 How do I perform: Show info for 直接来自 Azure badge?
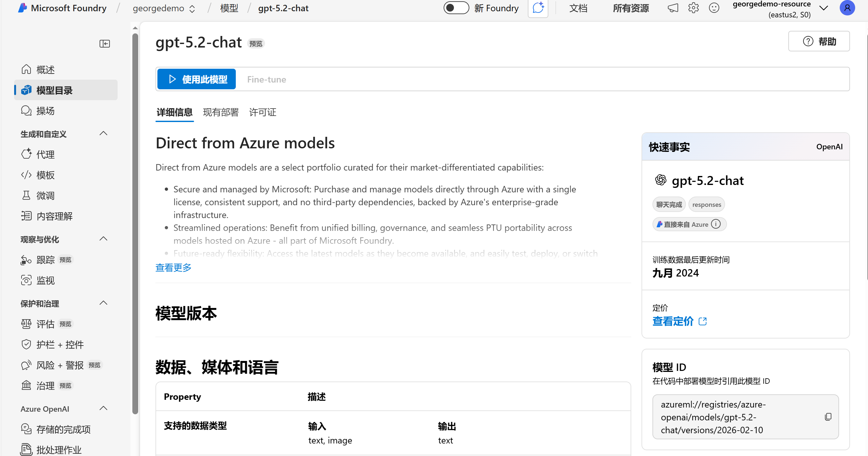pos(716,224)
